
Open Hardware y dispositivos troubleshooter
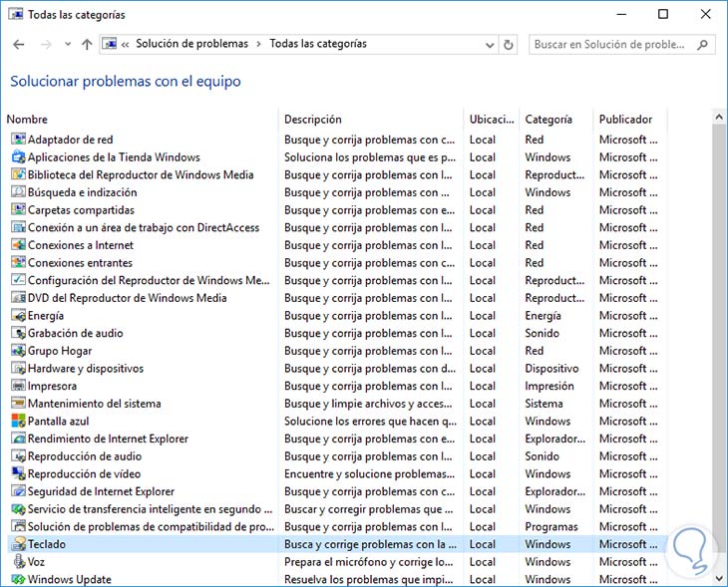coord(86,369)
